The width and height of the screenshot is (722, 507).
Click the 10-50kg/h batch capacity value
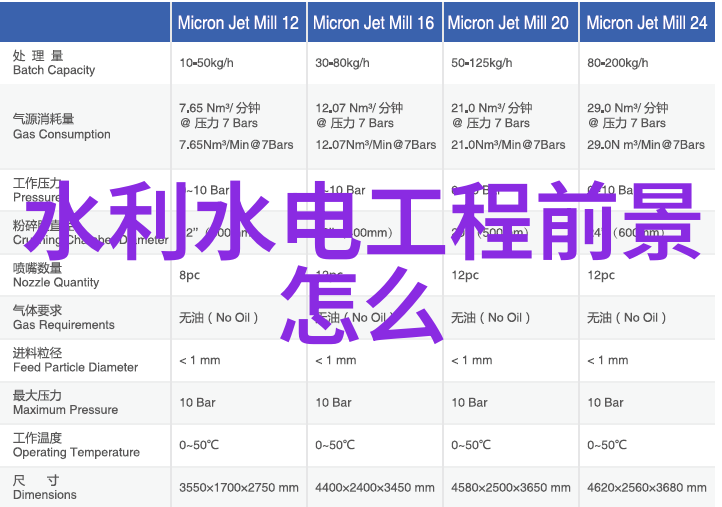pyautogui.click(x=206, y=63)
